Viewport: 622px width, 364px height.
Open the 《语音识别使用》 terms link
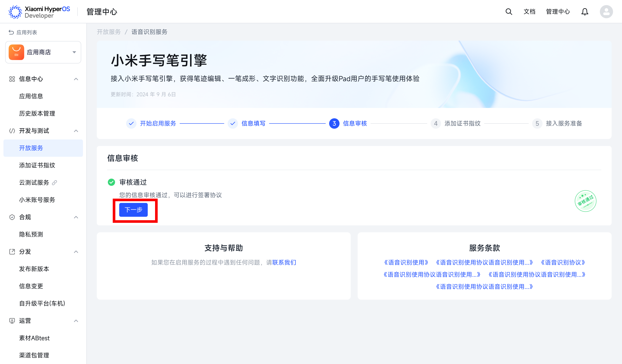406,262
